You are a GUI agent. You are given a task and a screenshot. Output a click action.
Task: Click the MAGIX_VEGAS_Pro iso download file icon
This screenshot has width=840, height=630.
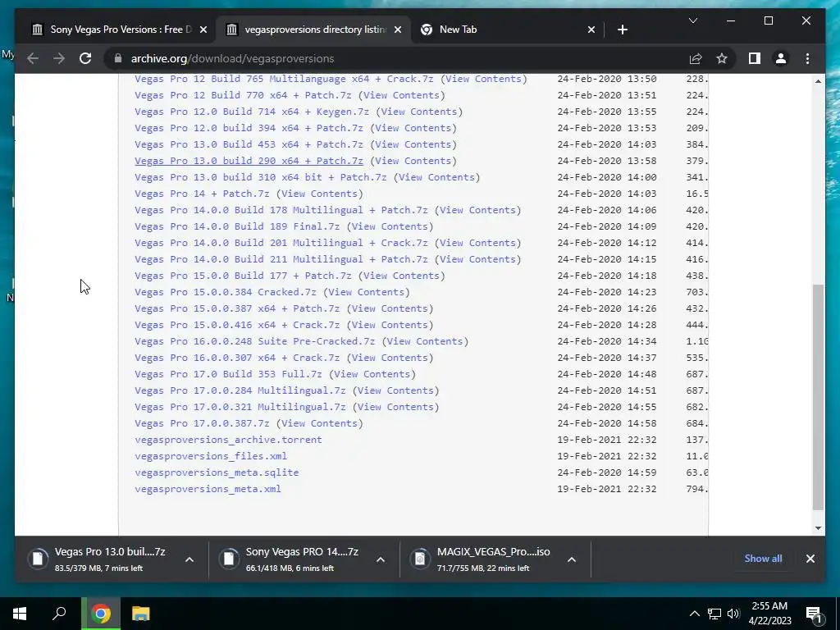pos(420,559)
